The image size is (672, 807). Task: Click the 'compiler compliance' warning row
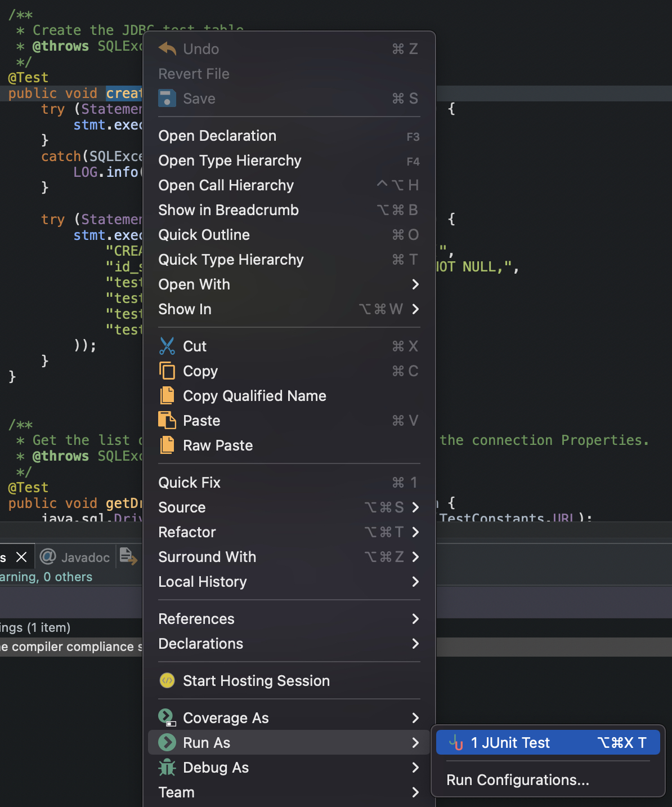71,647
